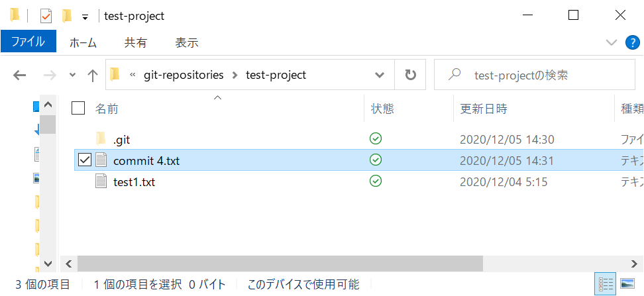This screenshot has width=644, height=296.
Task: Switch to details view layout icon
Action: (x=606, y=283)
